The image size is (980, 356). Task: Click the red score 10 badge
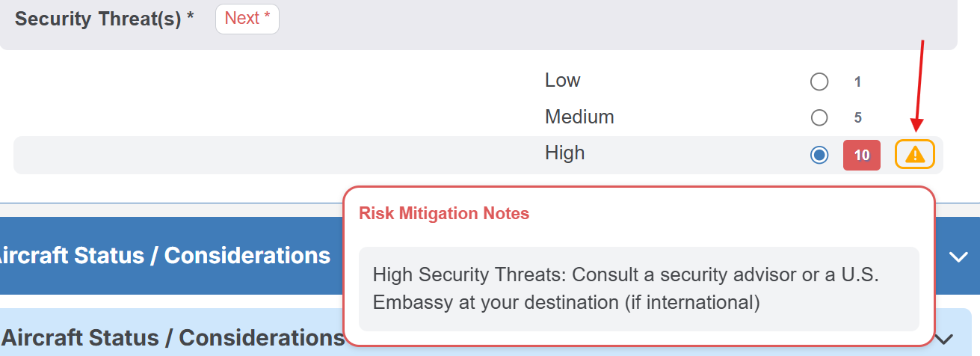click(x=861, y=155)
